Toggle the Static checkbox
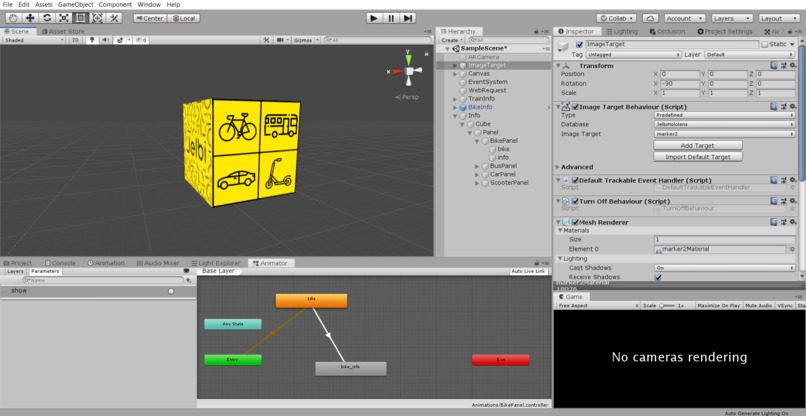Image resolution: width=806 pixels, height=416 pixels. tap(764, 44)
